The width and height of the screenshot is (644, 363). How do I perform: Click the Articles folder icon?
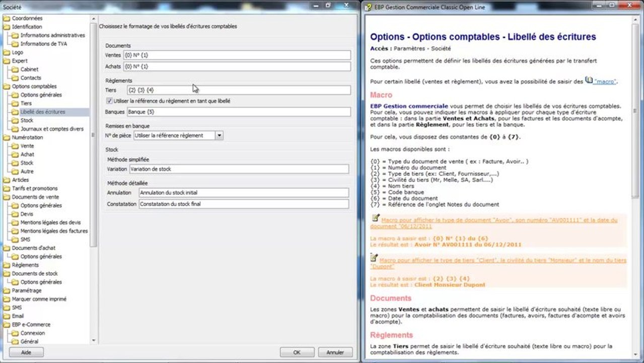click(6, 180)
